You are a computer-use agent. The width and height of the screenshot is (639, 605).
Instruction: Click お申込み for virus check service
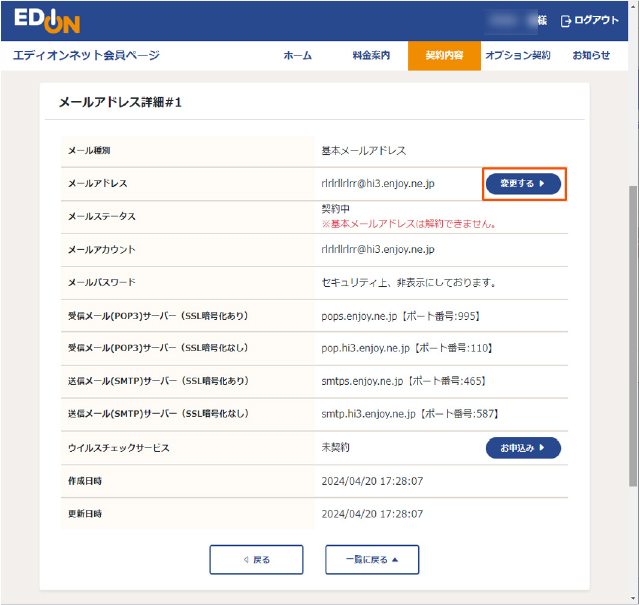pos(523,448)
